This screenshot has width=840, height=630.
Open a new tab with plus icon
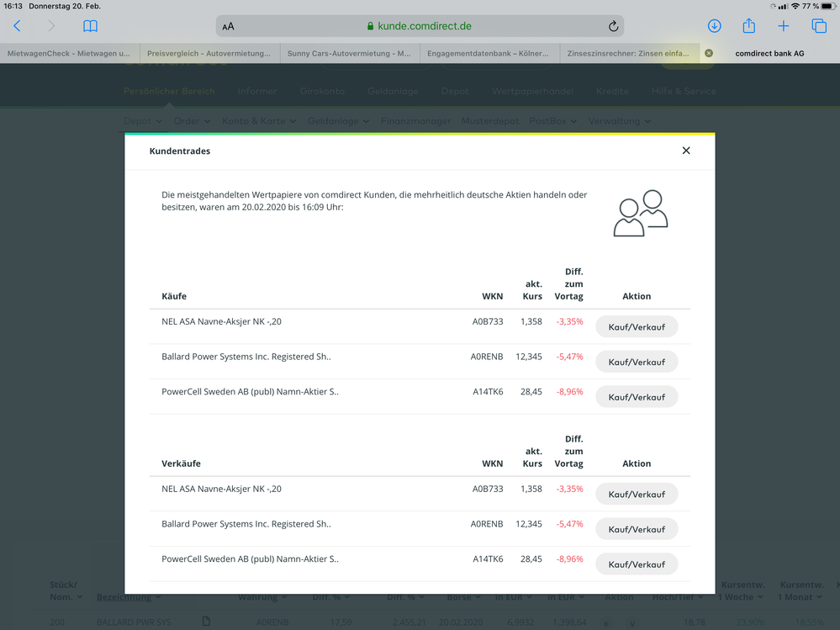coord(783,26)
